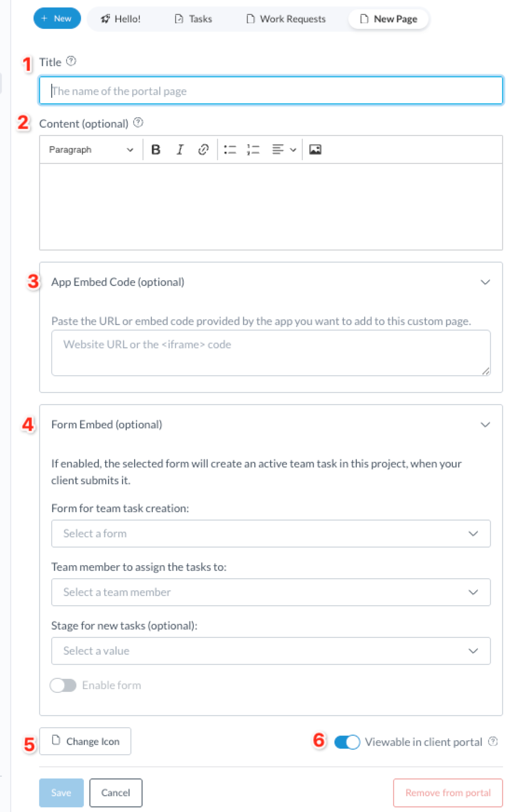Click the Change Icon button
Image resolution: width=531 pixels, height=812 pixels.
85,741
